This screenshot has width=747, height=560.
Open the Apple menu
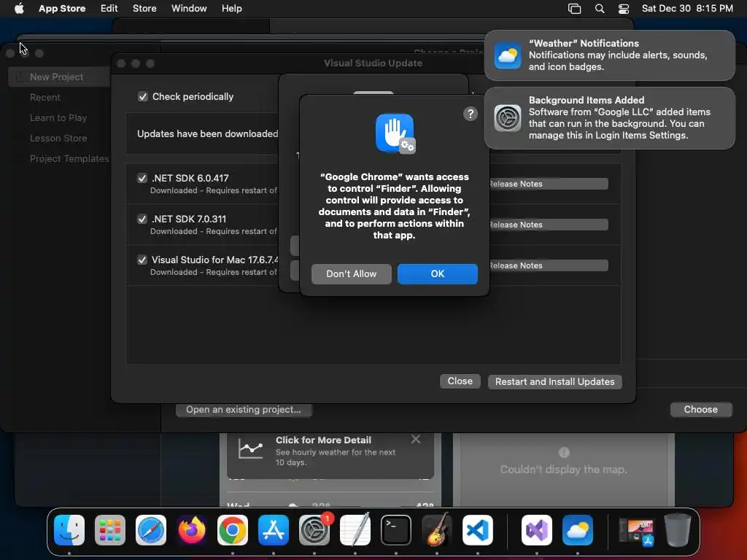tap(19, 9)
